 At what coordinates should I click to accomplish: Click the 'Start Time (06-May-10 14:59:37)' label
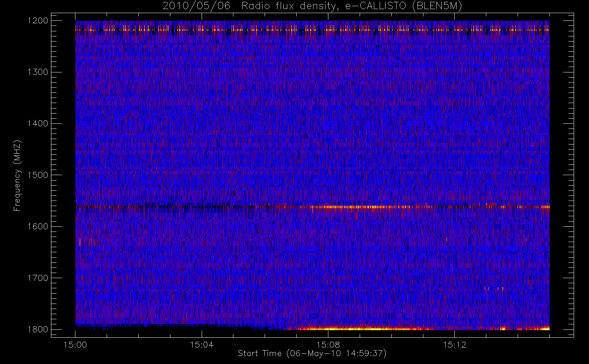pos(312,353)
